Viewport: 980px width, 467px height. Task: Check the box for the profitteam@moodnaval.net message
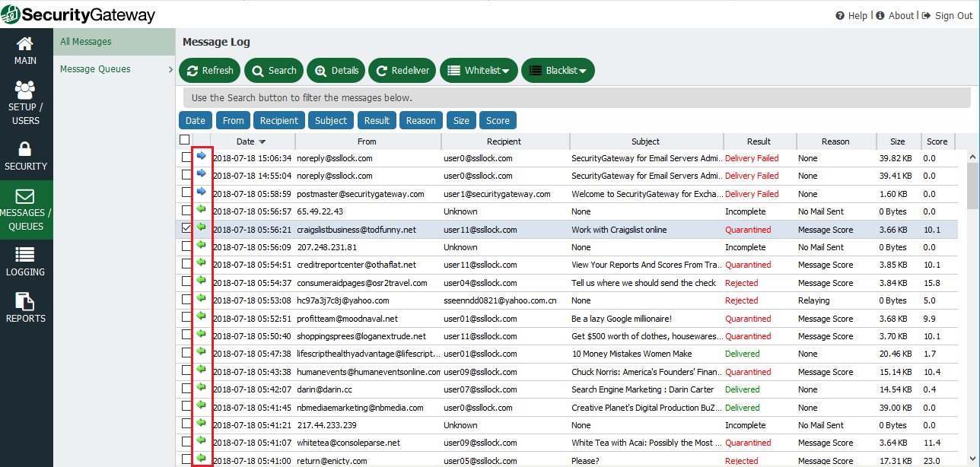pos(186,318)
